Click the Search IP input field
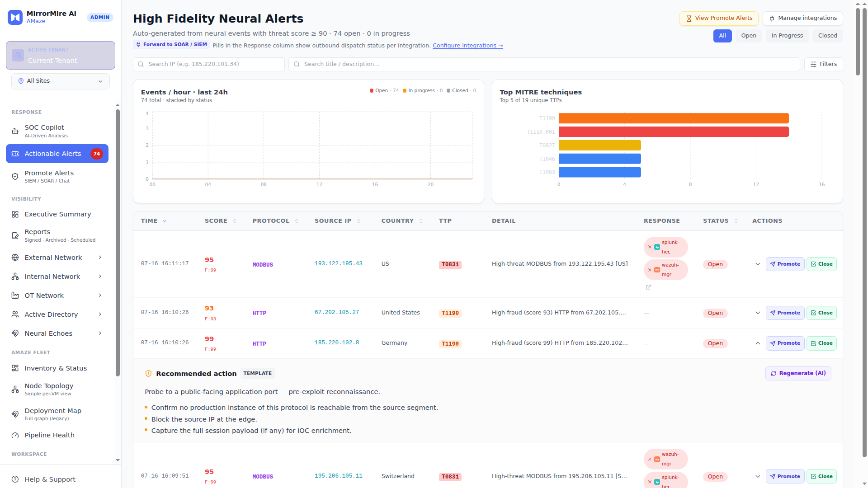Viewport: 868px width, 488px height. click(x=209, y=64)
